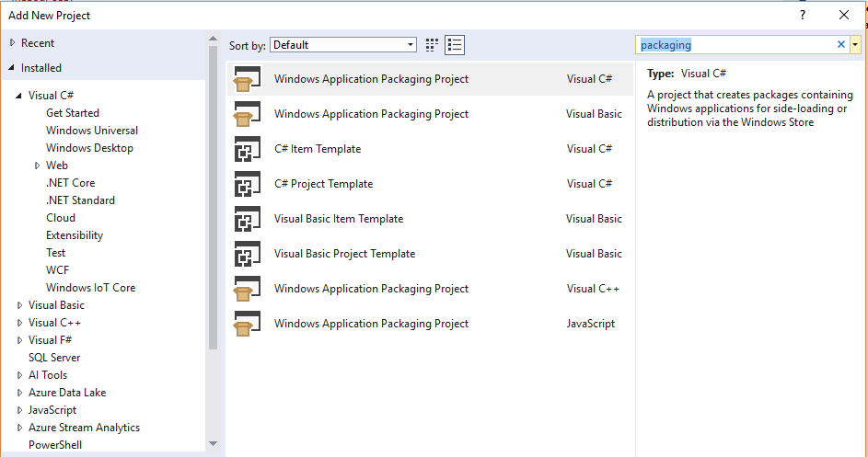Image resolution: width=868 pixels, height=457 pixels.
Task: Click the JavaScript packaging project icon
Action: 247,324
